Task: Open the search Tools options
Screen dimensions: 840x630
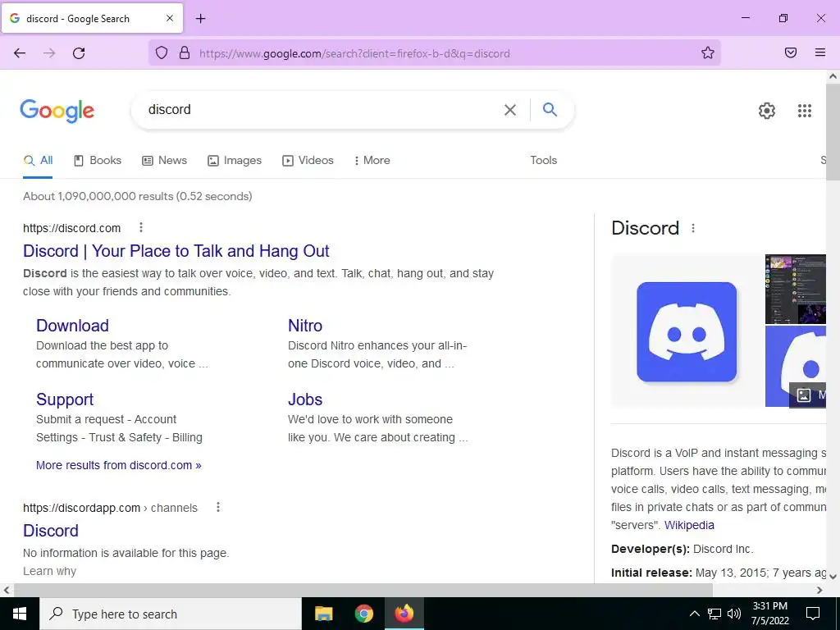Action: (543, 160)
